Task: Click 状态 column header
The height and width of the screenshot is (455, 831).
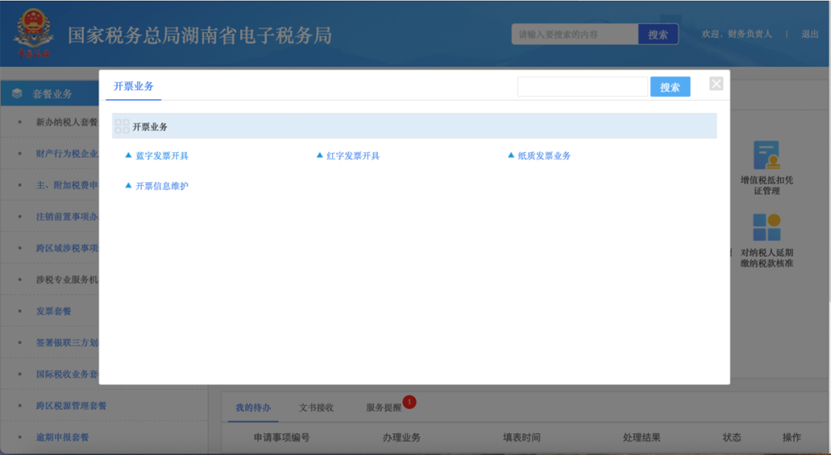Action: click(x=731, y=438)
